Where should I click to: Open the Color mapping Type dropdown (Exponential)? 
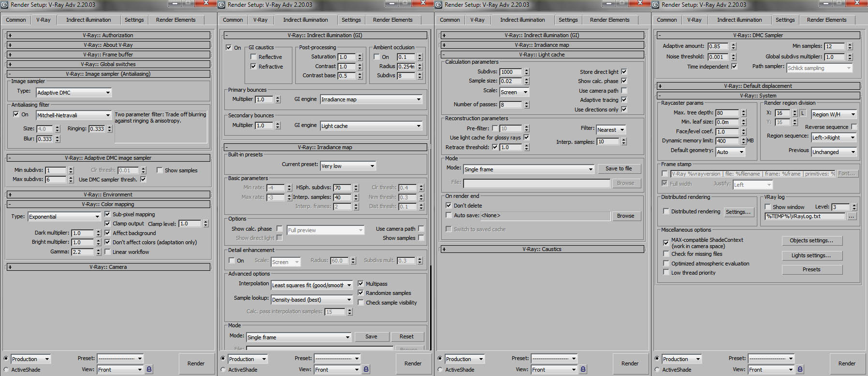click(x=64, y=217)
